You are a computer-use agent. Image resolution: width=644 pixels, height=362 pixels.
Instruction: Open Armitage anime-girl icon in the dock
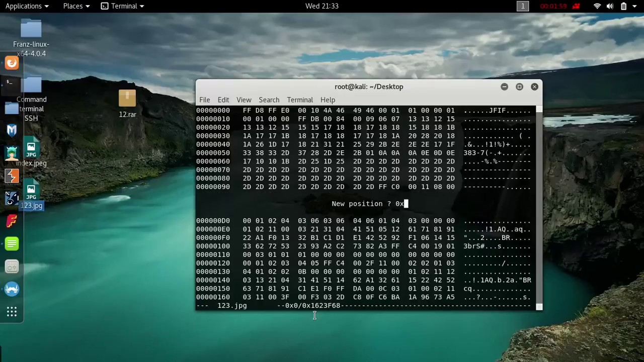coord(12,153)
